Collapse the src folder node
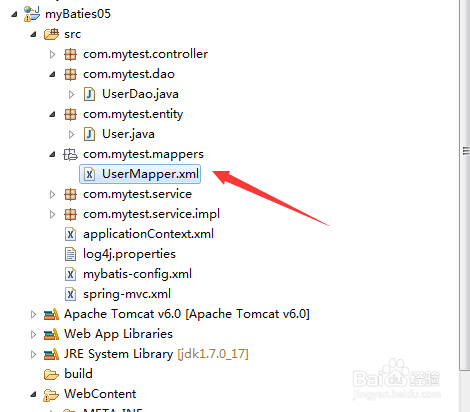 click(33, 34)
